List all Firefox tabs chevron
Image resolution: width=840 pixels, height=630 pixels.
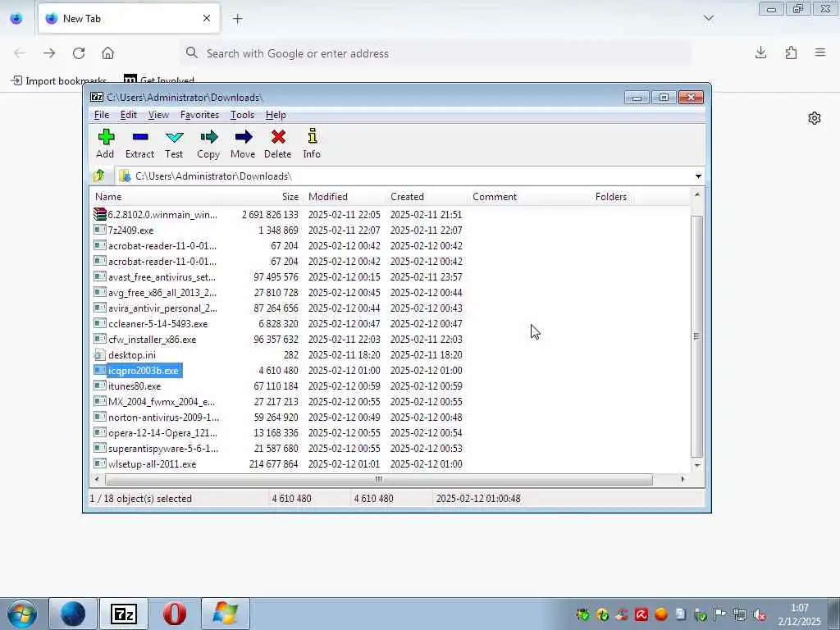pos(708,19)
